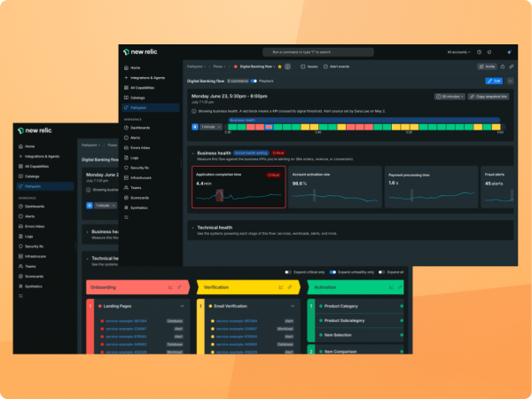This screenshot has width=532, height=399.
Task: Expand the Technical health section
Action: click(192, 228)
